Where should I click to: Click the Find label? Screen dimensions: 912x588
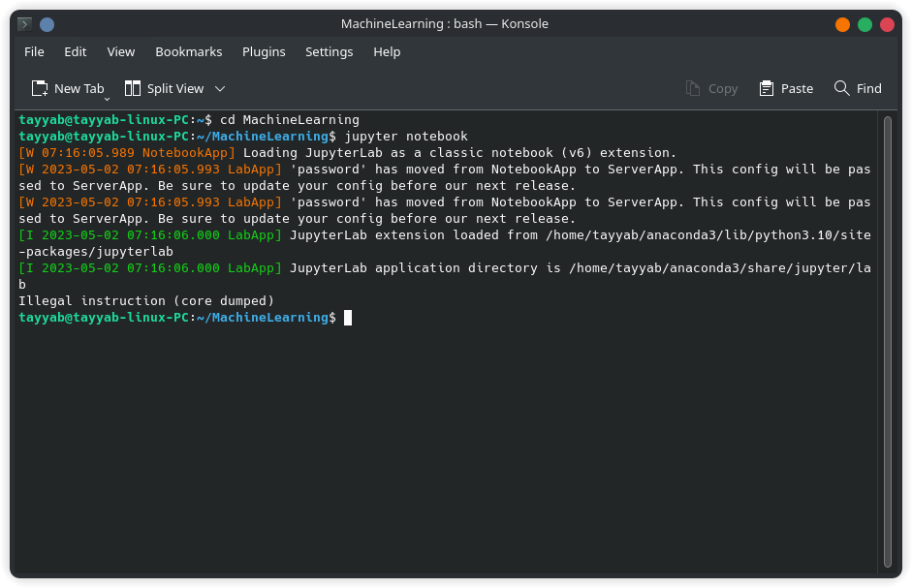point(869,88)
